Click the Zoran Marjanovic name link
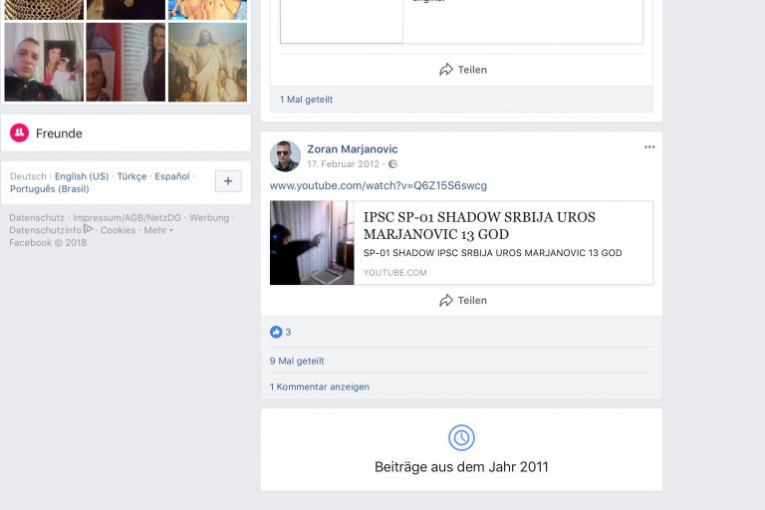The width and height of the screenshot is (765, 510). pos(352,149)
